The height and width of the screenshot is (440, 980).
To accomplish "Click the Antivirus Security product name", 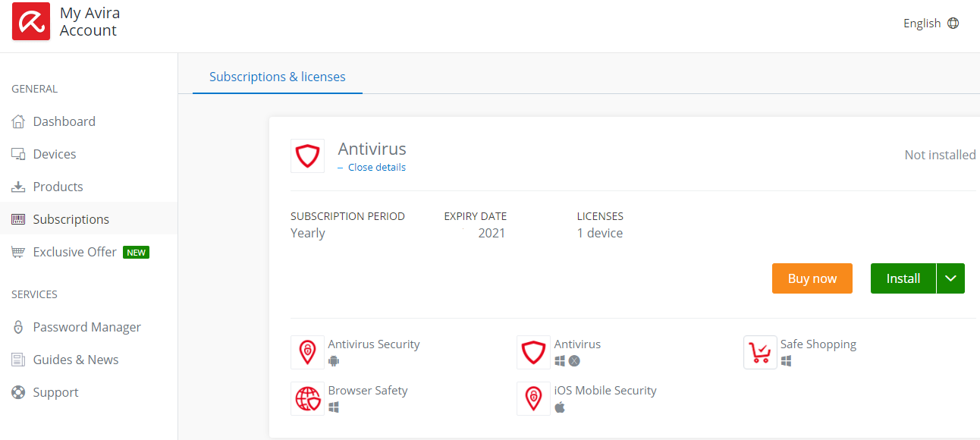I will point(374,344).
